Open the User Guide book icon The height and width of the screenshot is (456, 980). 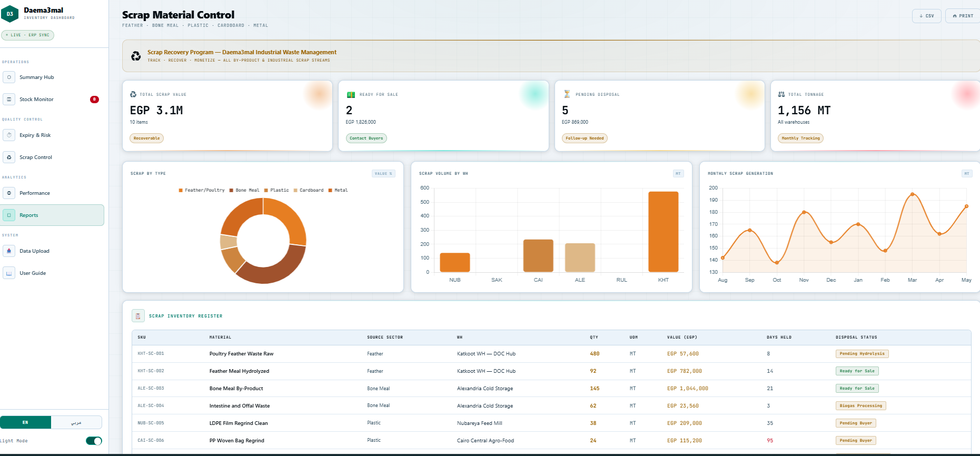pos(9,273)
